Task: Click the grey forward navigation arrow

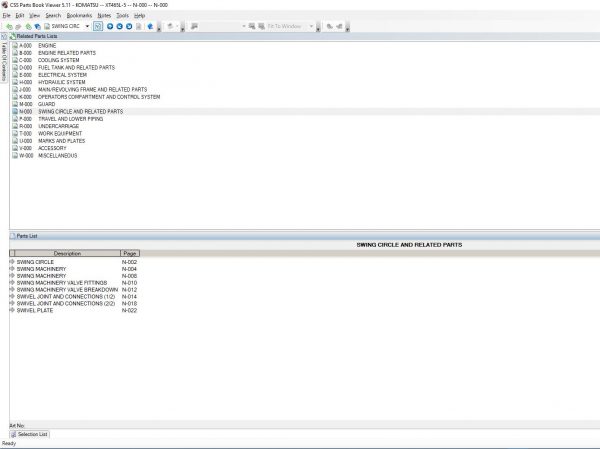Action: coord(18,26)
